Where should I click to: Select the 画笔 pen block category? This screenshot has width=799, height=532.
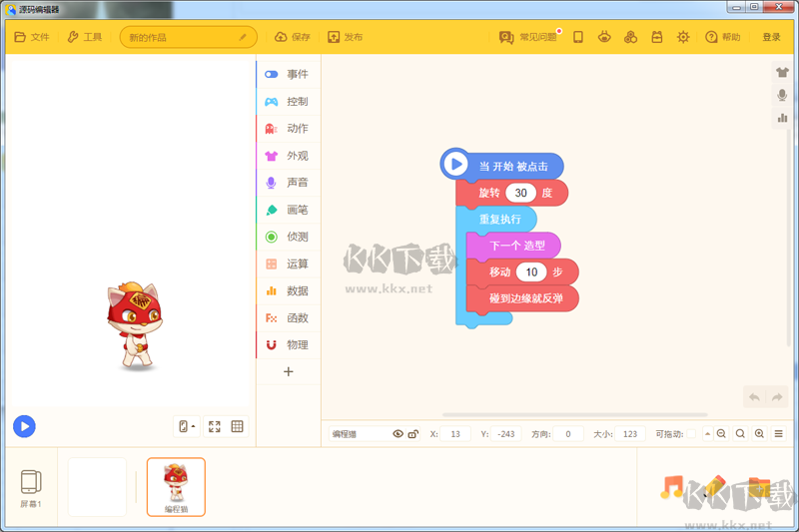point(289,210)
